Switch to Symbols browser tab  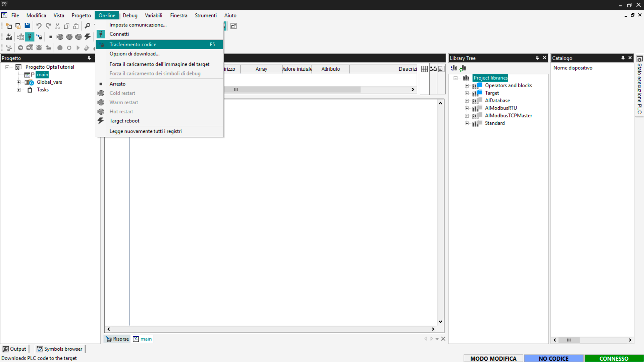60,349
